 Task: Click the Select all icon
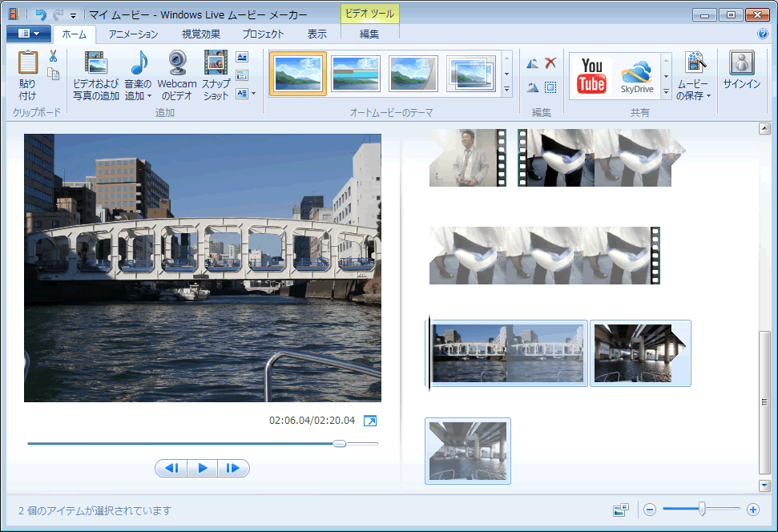pos(550,87)
